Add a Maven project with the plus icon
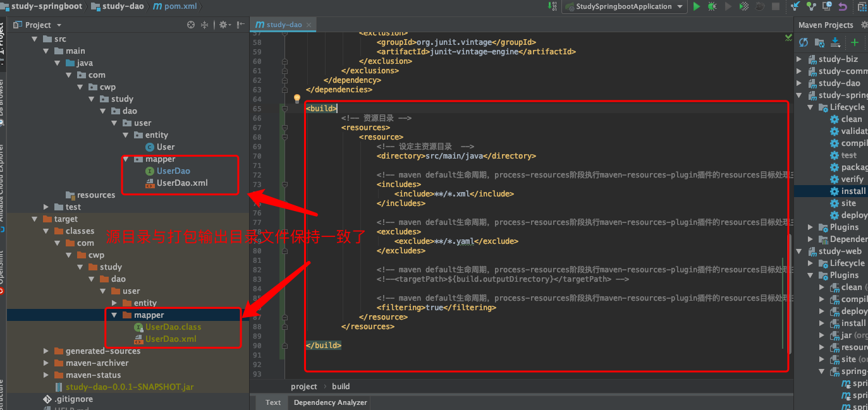Viewport: 868px width, 410px height. click(855, 42)
